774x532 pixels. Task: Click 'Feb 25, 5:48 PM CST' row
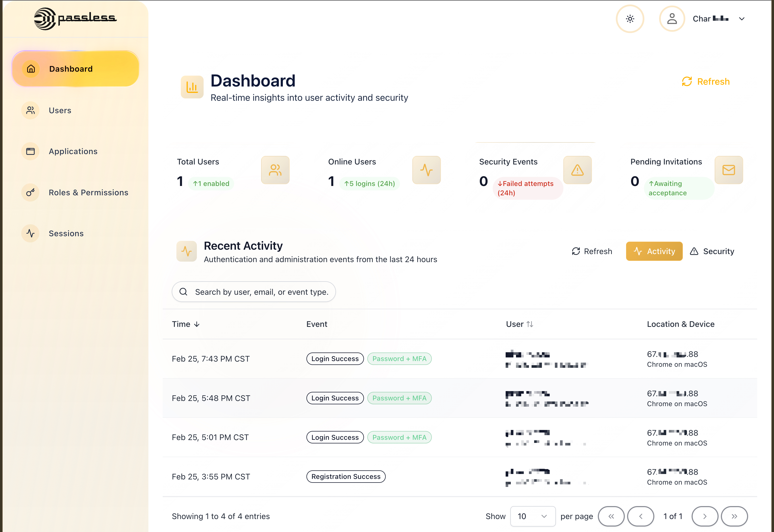click(x=460, y=398)
